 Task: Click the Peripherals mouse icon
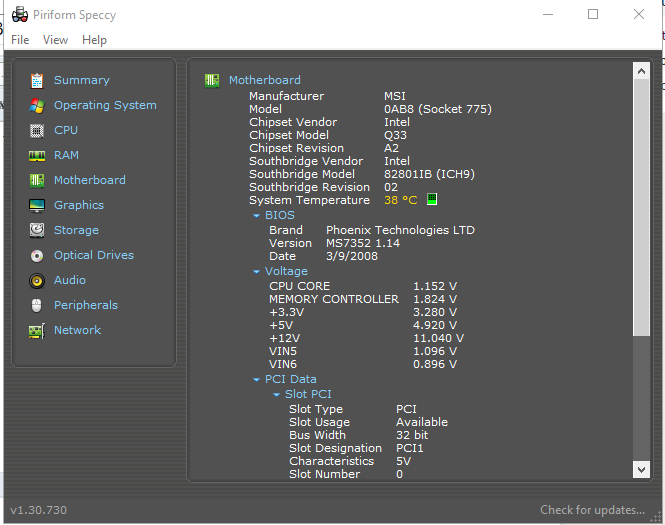point(37,306)
